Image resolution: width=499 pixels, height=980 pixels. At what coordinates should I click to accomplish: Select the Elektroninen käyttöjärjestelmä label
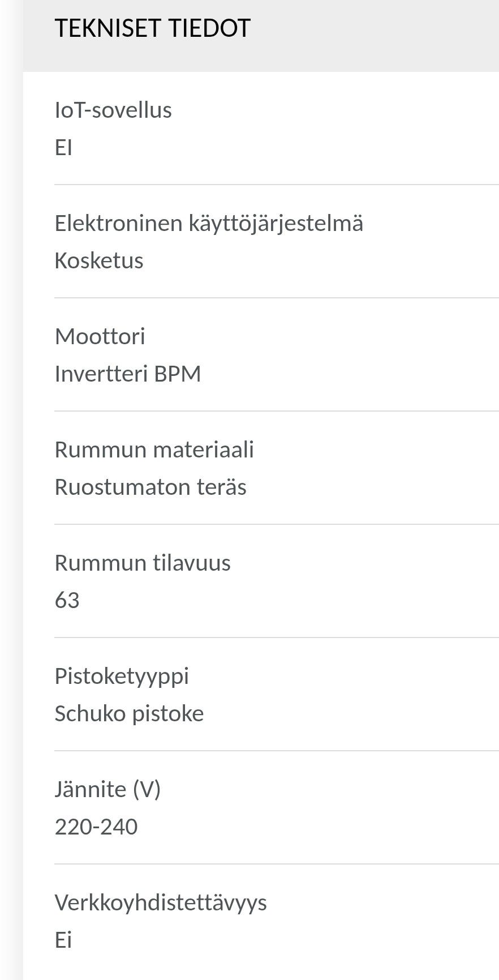click(209, 223)
